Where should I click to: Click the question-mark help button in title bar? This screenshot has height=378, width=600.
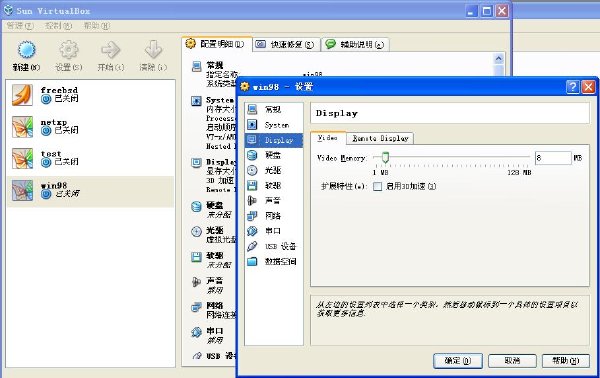click(572, 87)
